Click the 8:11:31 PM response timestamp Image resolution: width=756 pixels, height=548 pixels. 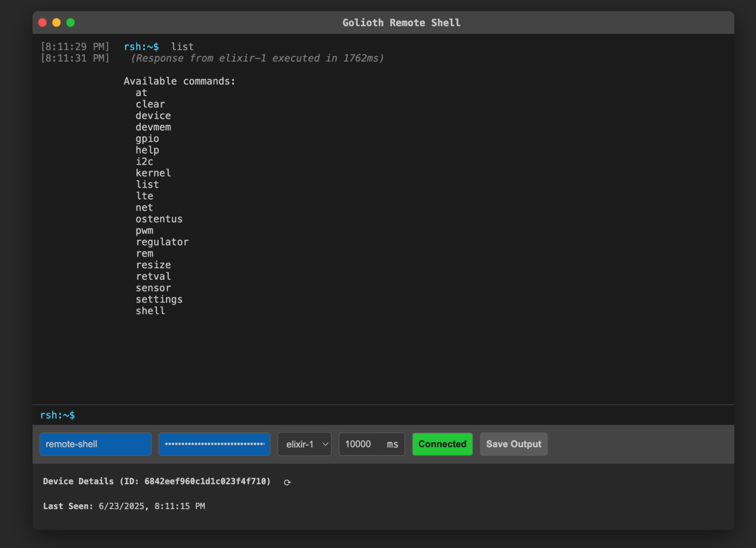[x=75, y=58]
